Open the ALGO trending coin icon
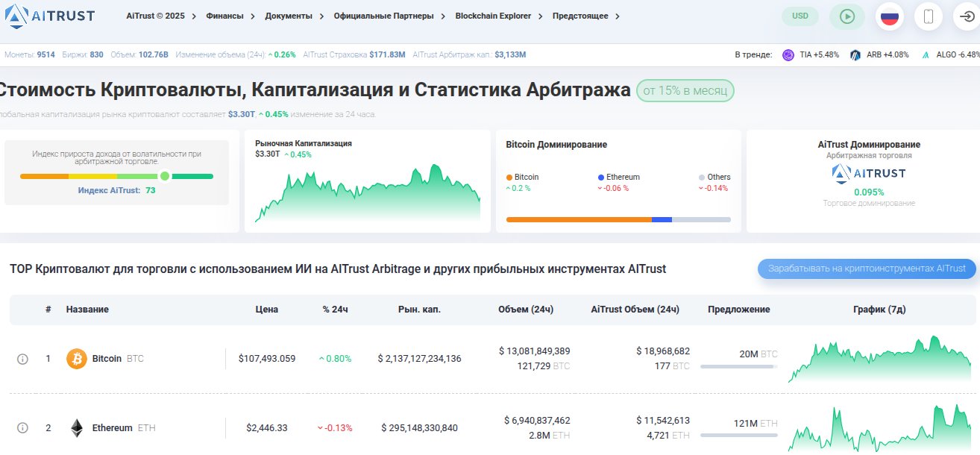Viewport: 980px width, 455px height. [926, 54]
